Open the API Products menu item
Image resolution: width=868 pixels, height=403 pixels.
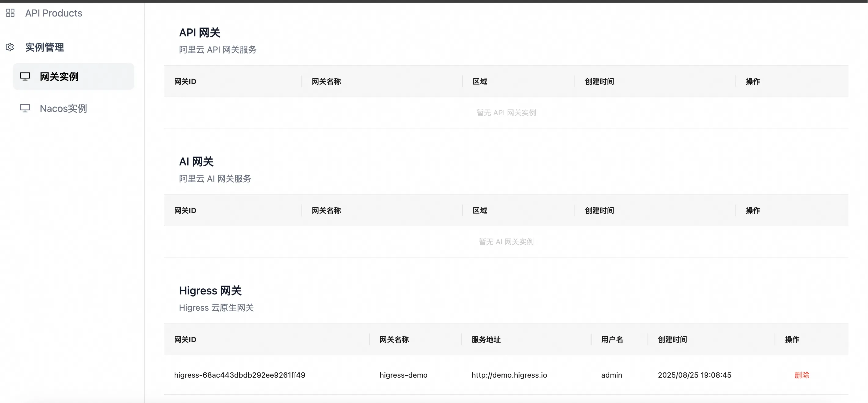tap(53, 13)
